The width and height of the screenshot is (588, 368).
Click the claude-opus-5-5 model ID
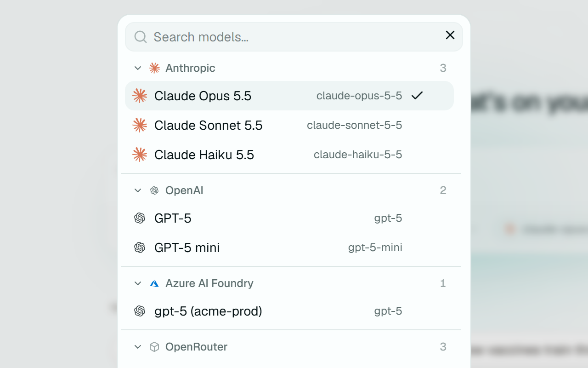pyautogui.click(x=359, y=96)
